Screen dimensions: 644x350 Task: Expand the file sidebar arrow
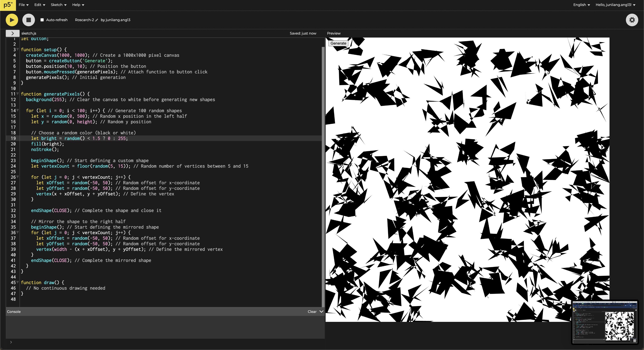(x=13, y=33)
